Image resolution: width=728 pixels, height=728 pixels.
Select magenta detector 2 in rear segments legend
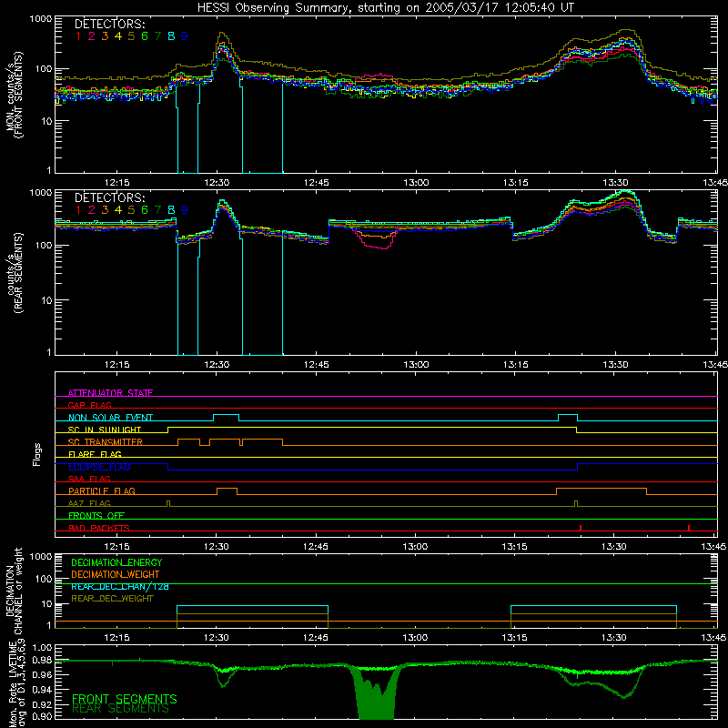coord(92,210)
